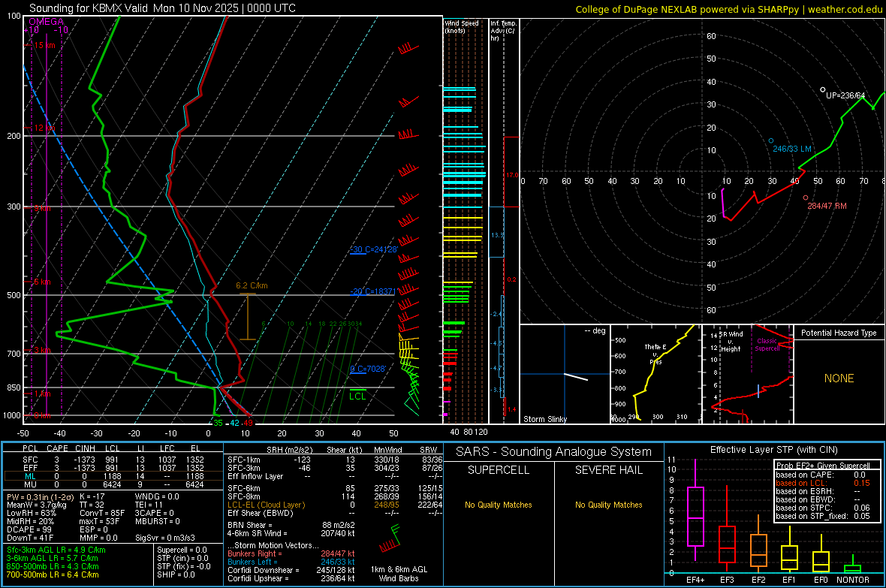Click the Storm Slinky panel label
886x588 pixels.
[x=544, y=419]
